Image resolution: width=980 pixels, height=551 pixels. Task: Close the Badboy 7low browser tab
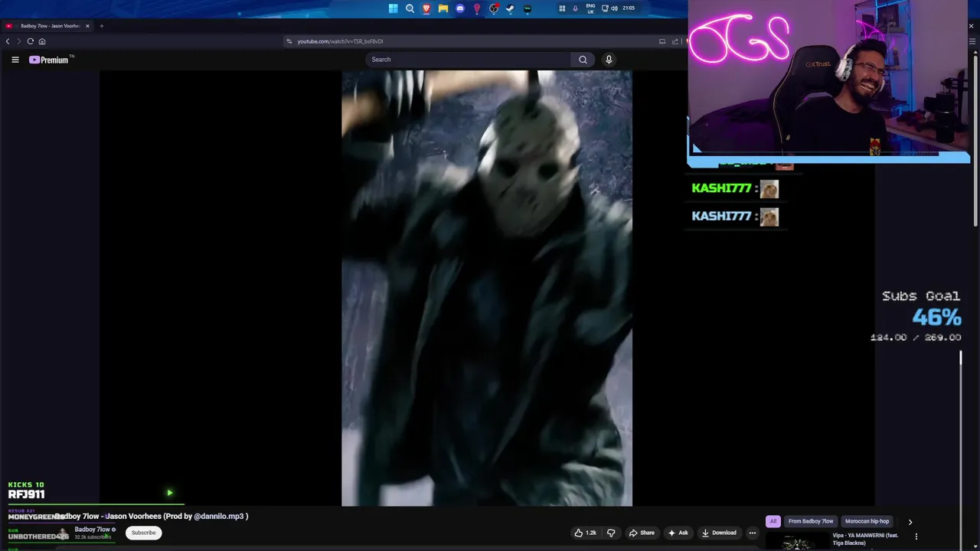click(x=87, y=26)
